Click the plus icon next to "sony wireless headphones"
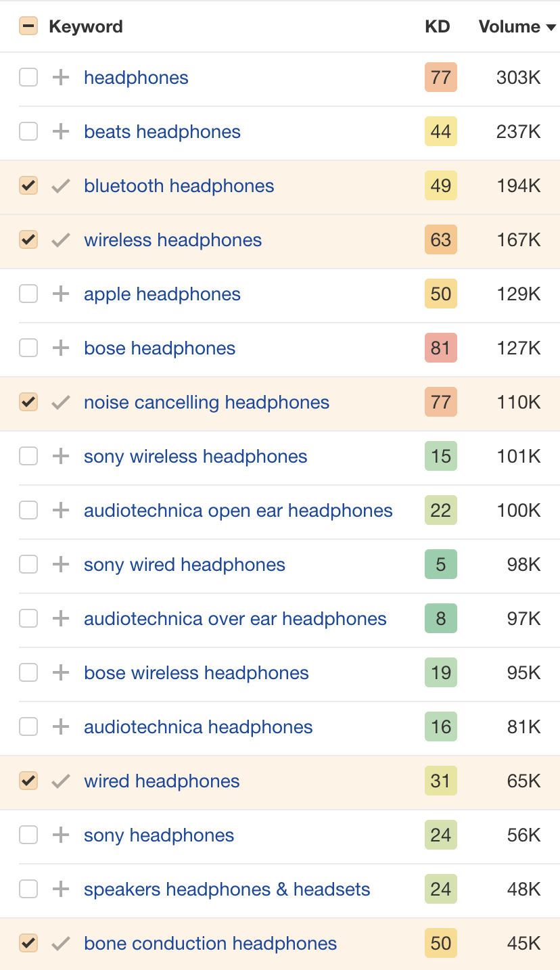The image size is (560, 970). (x=60, y=456)
